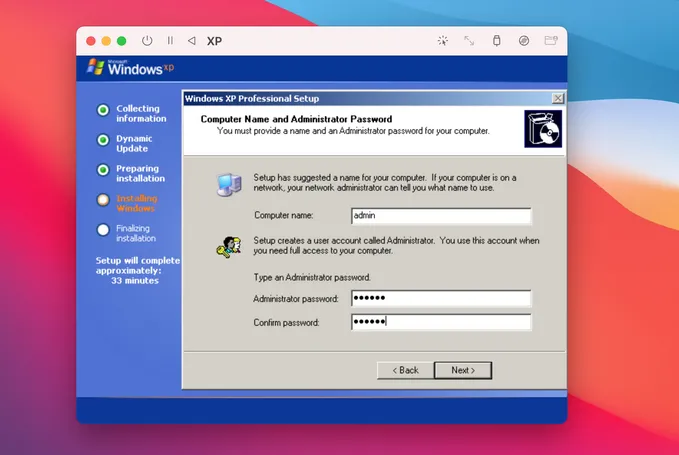Image resolution: width=679 pixels, height=455 pixels.
Task: Click the 'Administrator password:' label
Action: (296, 299)
